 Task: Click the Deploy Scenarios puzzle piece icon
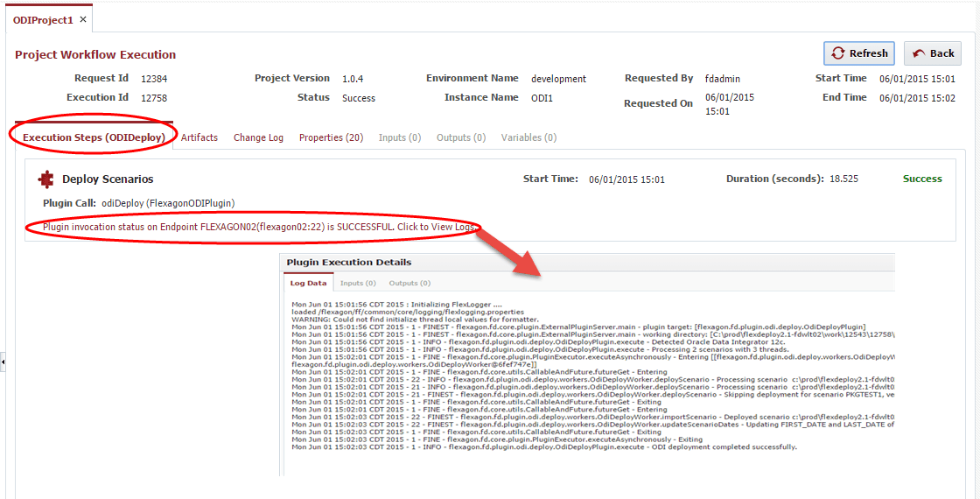coord(45,179)
